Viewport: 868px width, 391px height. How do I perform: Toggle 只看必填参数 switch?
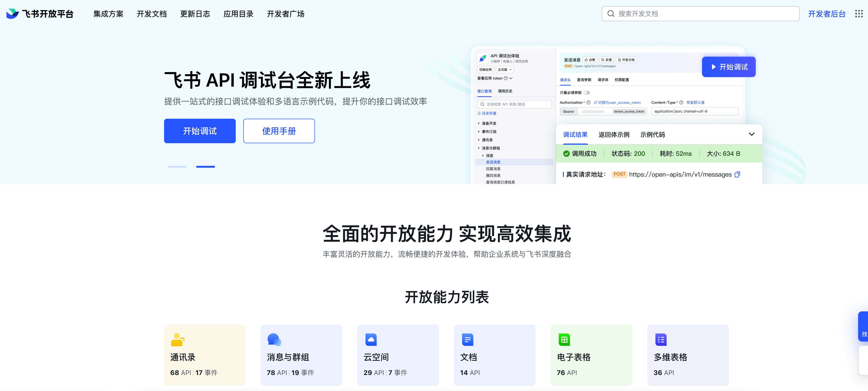tap(587, 93)
